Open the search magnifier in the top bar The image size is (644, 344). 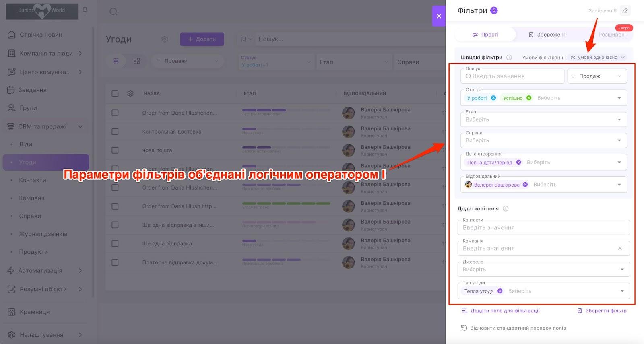114,12
